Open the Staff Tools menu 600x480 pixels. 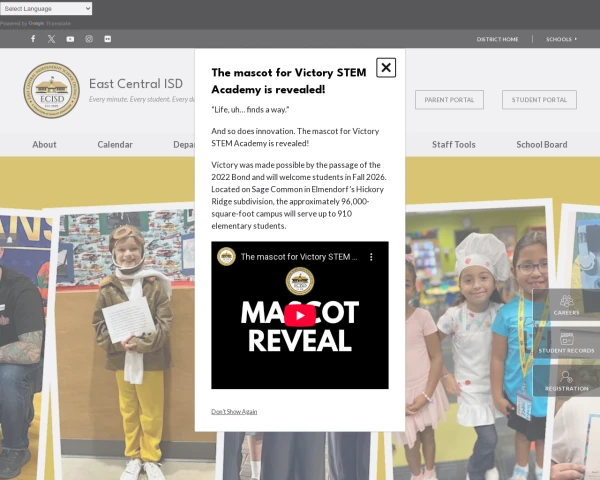(x=453, y=145)
